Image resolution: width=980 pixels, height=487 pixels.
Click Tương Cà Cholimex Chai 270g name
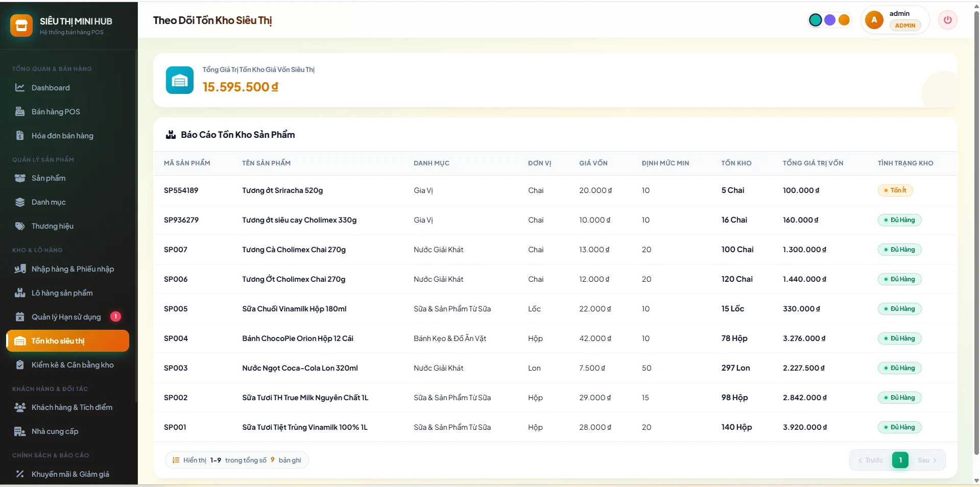tap(294, 250)
